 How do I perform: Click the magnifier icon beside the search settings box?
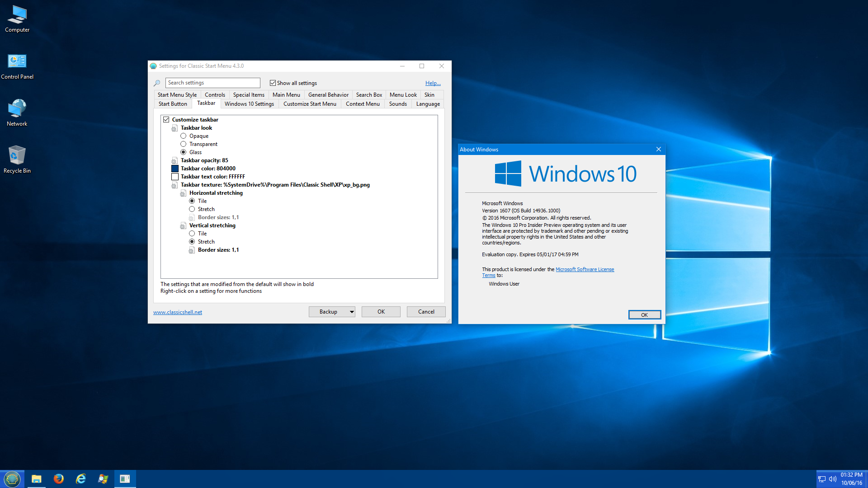[x=157, y=83]
